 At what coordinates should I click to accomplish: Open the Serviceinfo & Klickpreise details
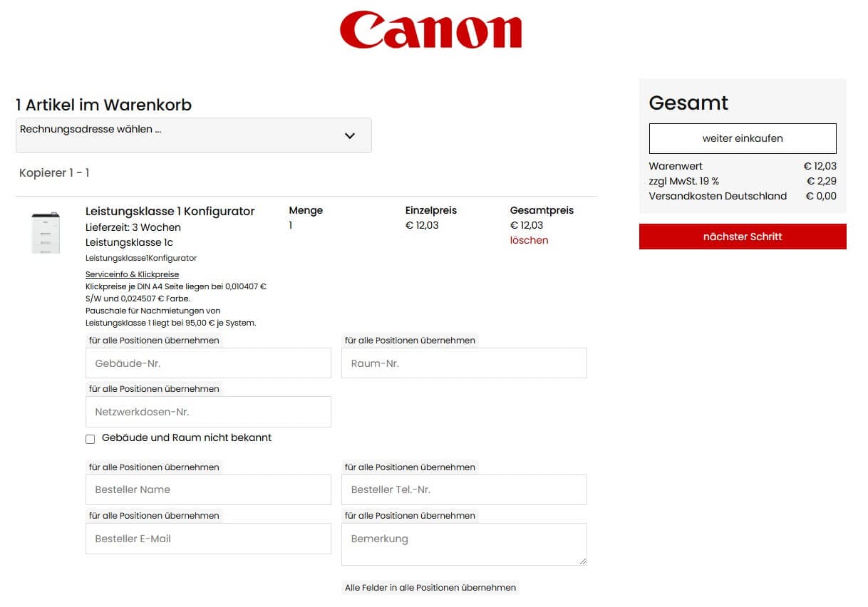(132, 274)
